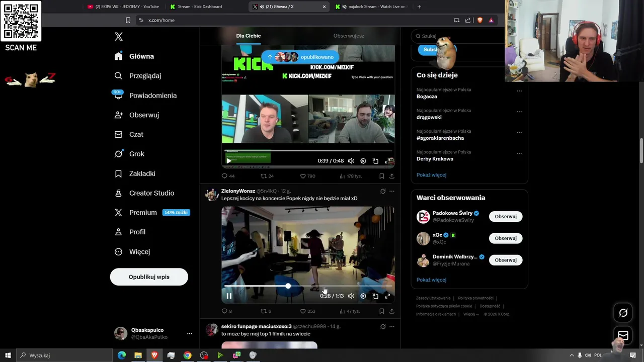This screenshot has height=362, width=644.
Task: Share the ZielonyWonsz post
Action: pyautogui.click(x=392, y=311)
